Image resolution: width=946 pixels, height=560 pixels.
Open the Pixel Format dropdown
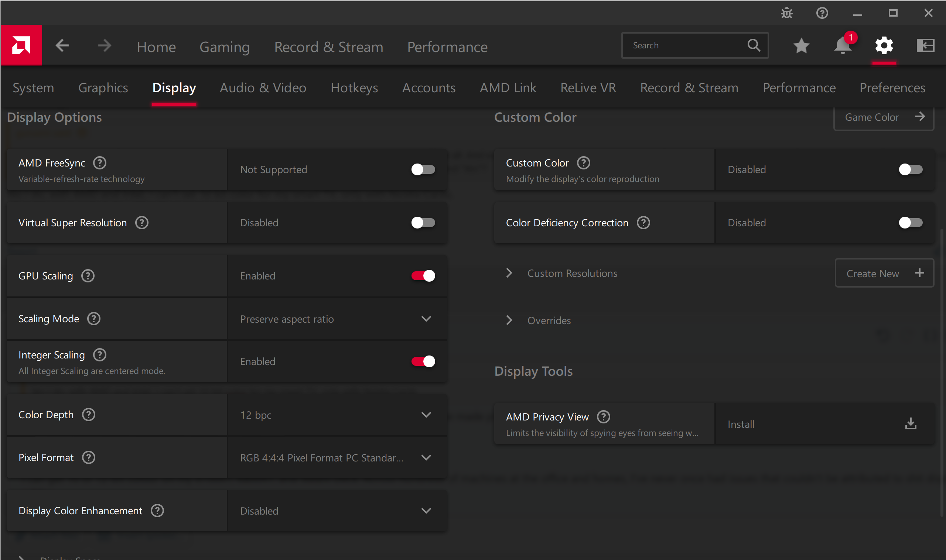tap(337, 458)
